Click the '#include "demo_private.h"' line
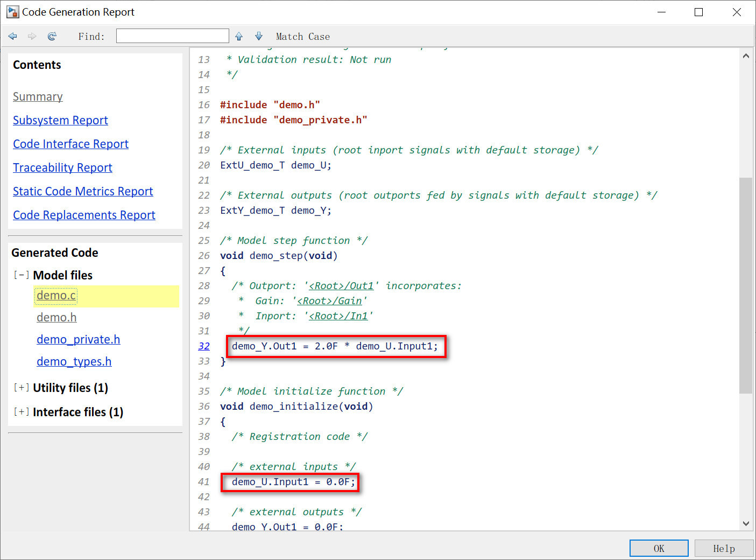 [294, 120]
